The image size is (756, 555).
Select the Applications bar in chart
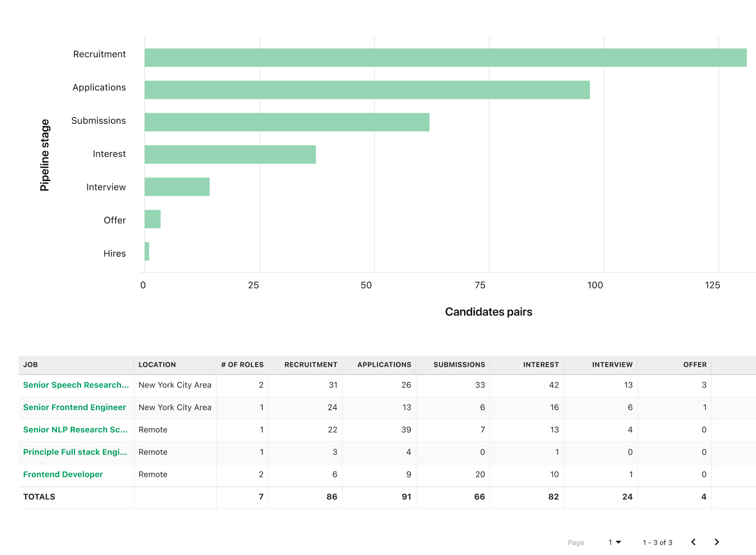click(x=367, y=90)
